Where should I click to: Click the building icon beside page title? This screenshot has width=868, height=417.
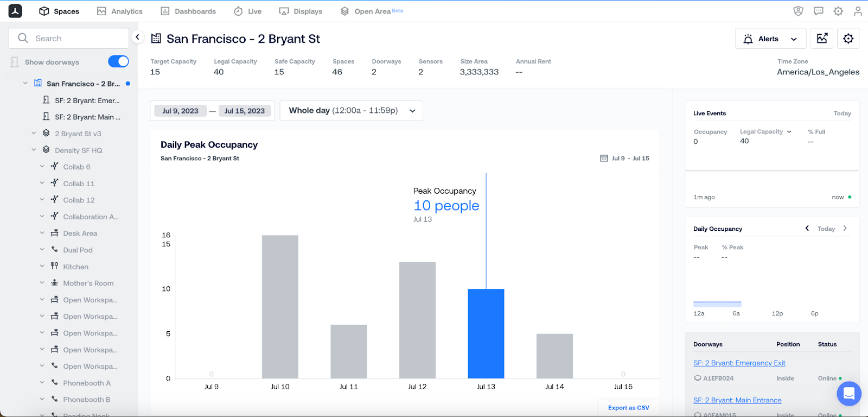click(x=156, y=39)
